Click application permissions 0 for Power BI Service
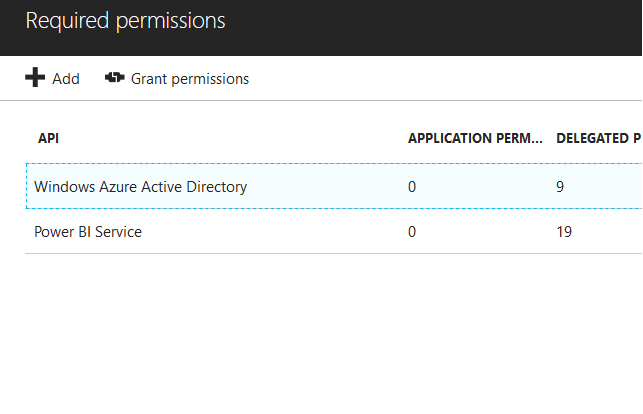Viewport: 643px width, 414px height. tap(412, 232)
